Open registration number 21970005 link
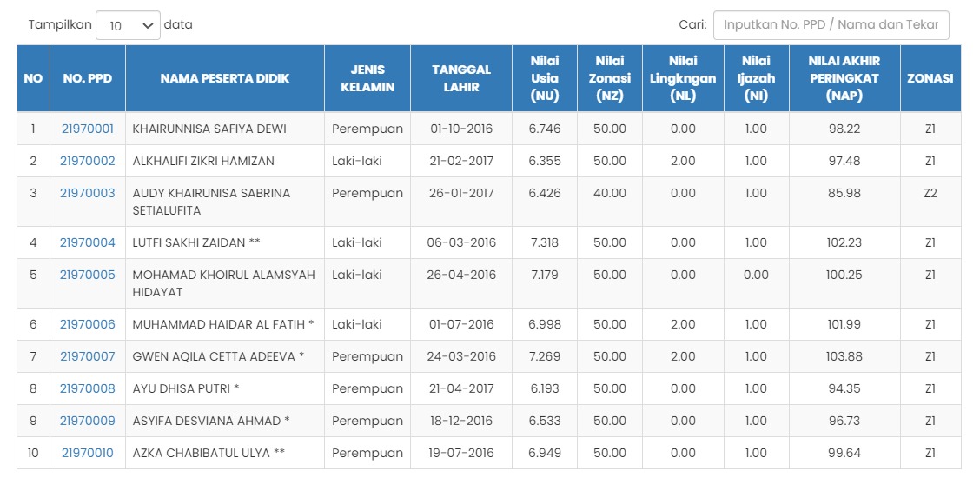This screenshot has height=478, width=980. 87,275
